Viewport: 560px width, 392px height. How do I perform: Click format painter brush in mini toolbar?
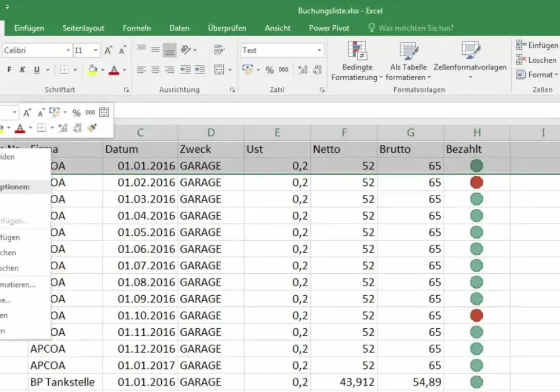[x=92, y=128]
